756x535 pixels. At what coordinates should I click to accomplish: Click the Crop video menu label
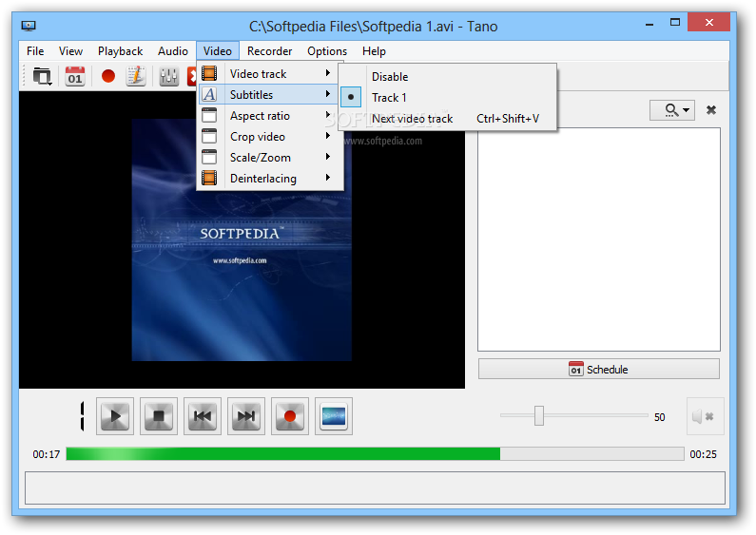tap(258, 137)
